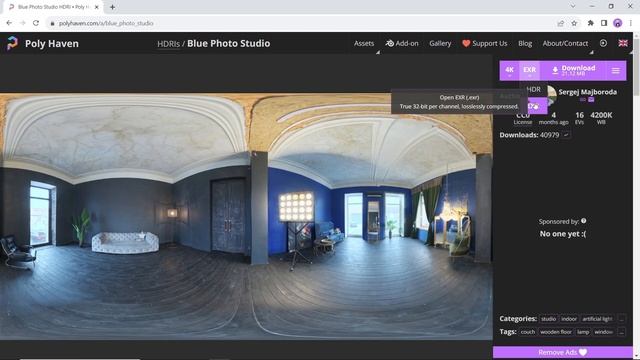Bookmark this page with star icon
The width and height of the screenshot is (640, 360).
[x=574, y=23]
